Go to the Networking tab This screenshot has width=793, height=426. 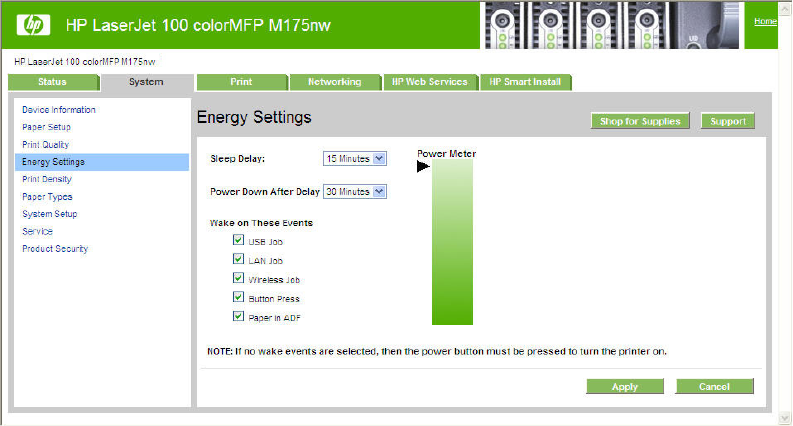tap(335, 82)
